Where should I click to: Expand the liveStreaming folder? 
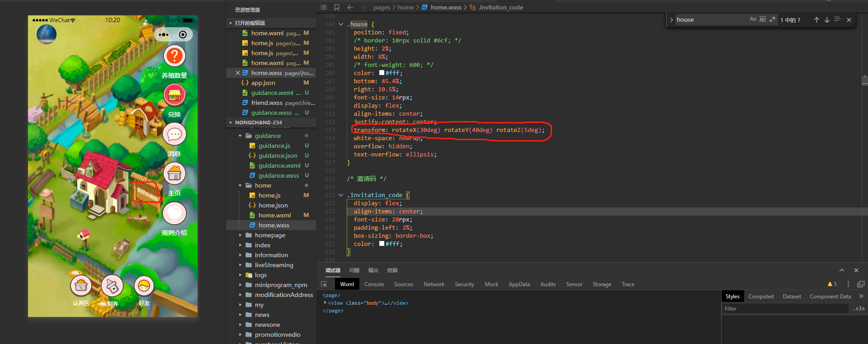pyautogui.click(x=240, y=265)
